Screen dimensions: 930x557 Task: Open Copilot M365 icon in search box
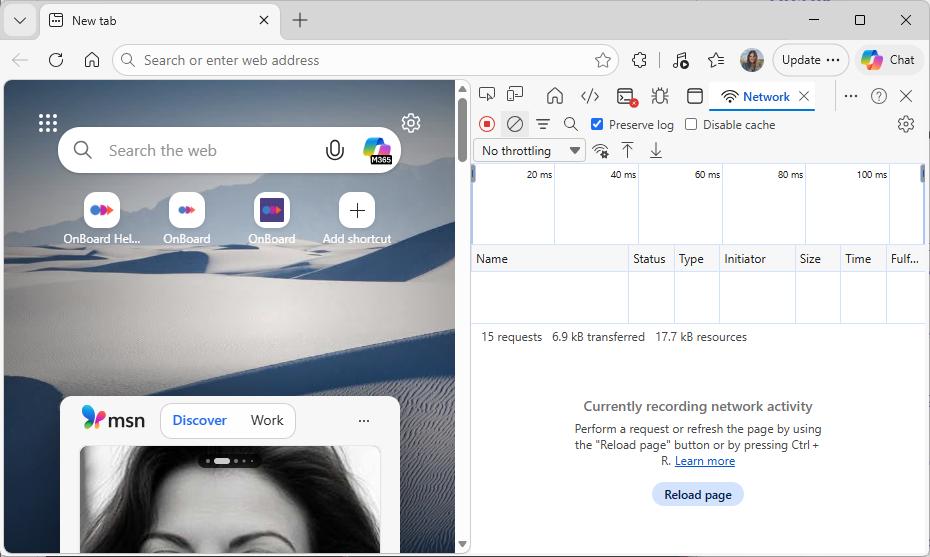(x=377, y=151)
